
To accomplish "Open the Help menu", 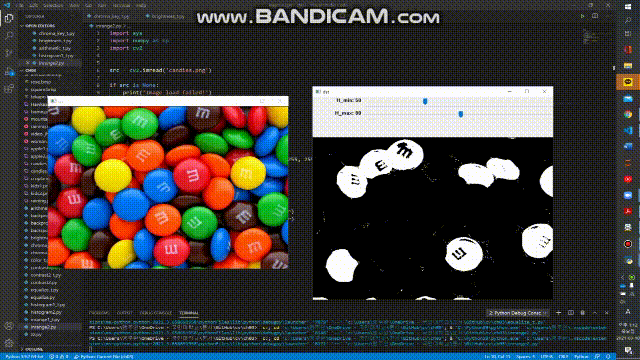I will pyautogui.click(x=141, y=6).
